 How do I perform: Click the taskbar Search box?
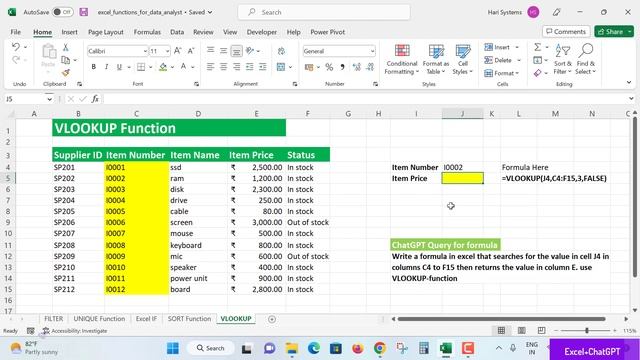tap(211, 348)
